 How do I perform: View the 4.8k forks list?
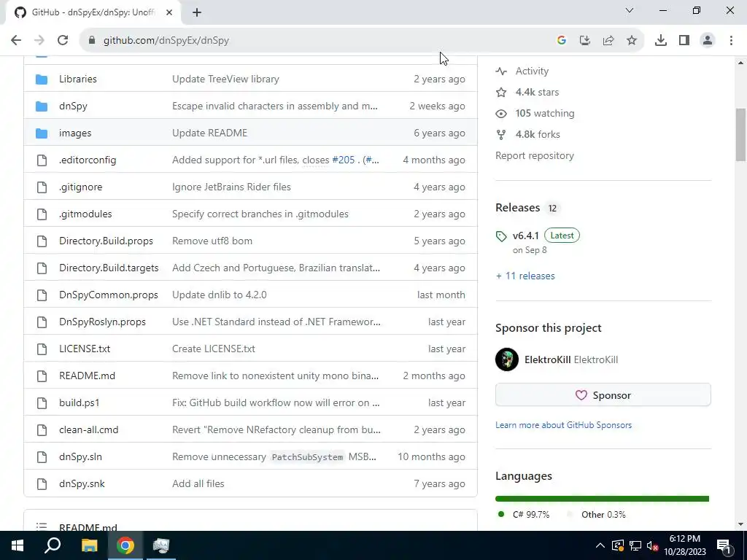click(x=528, y=134)
